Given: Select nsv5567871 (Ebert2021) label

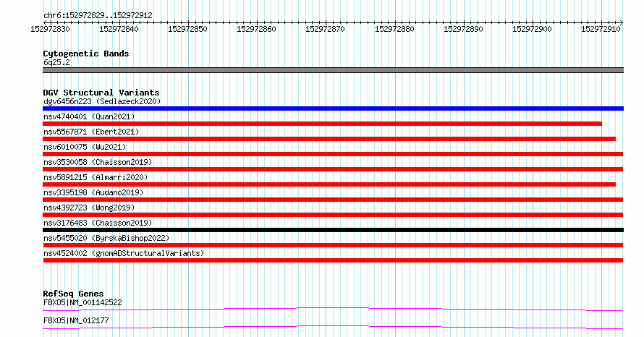Looking at the screenshot, I should point(91,132).
